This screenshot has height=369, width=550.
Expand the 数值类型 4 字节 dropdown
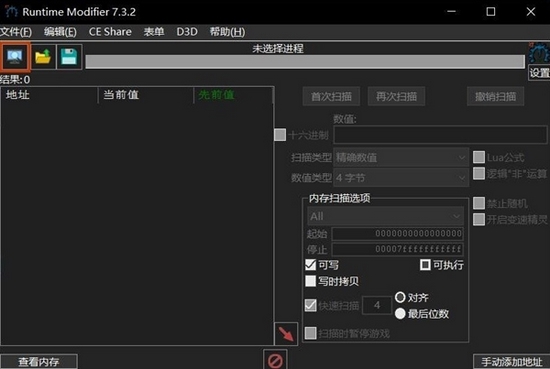(x=401, y=178)
